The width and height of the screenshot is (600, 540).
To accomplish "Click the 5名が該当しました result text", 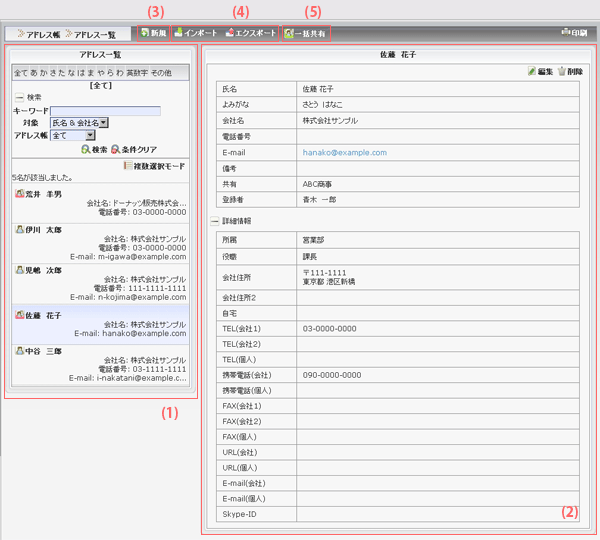I will [42, 178].
